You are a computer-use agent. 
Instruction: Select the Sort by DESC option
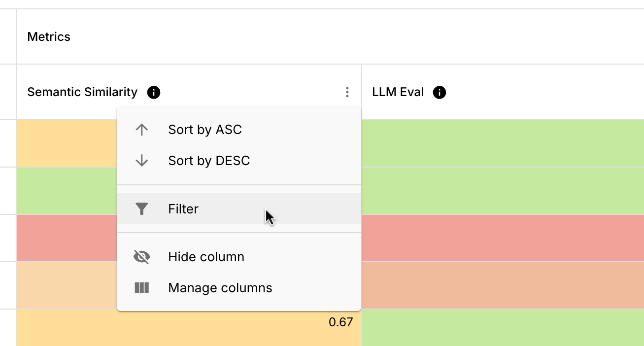pyautogui.click(x=209, y=161)
